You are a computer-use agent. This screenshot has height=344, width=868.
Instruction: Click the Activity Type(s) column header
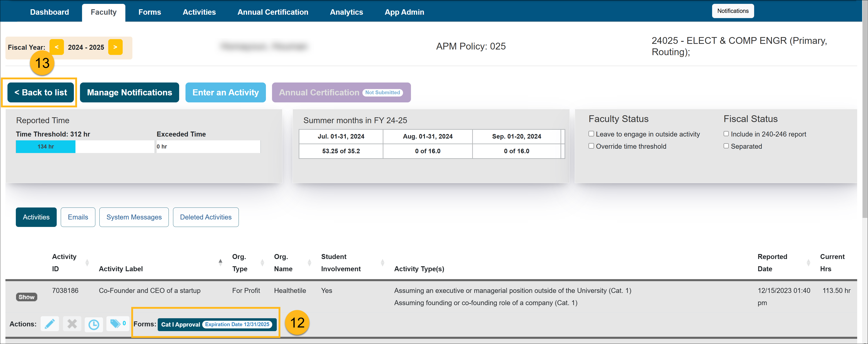coord(419,269)
